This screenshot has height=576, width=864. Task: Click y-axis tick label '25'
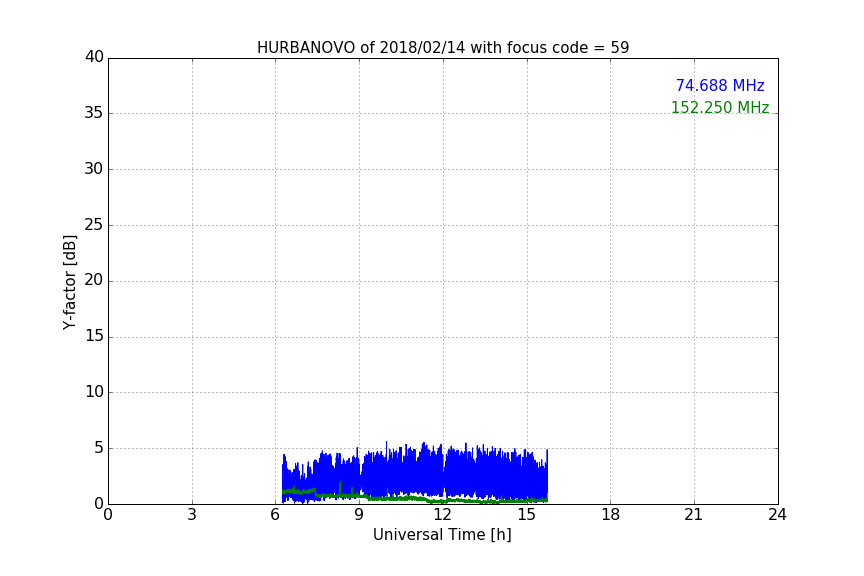coord(94,225)
